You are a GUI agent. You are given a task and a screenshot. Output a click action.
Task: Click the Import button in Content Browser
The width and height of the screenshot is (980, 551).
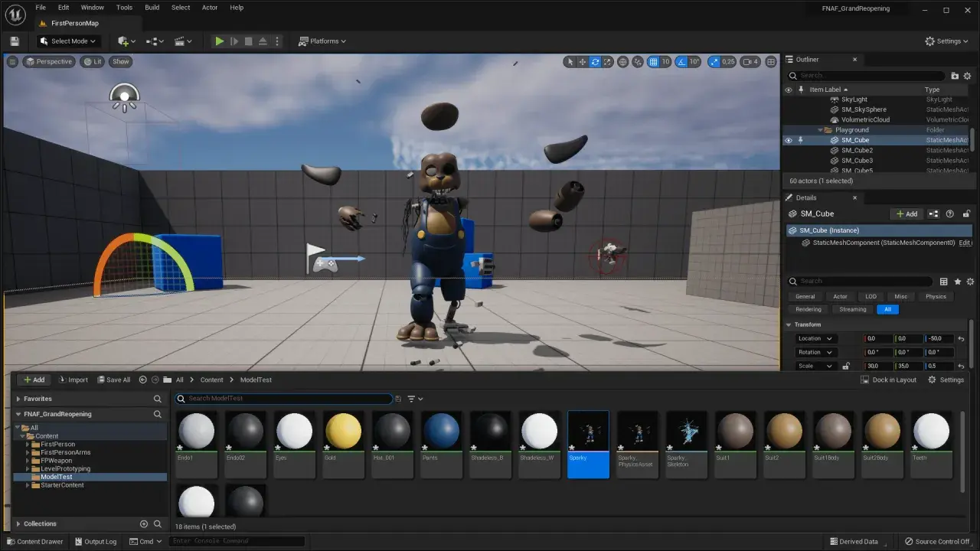[x=73, y=380]
